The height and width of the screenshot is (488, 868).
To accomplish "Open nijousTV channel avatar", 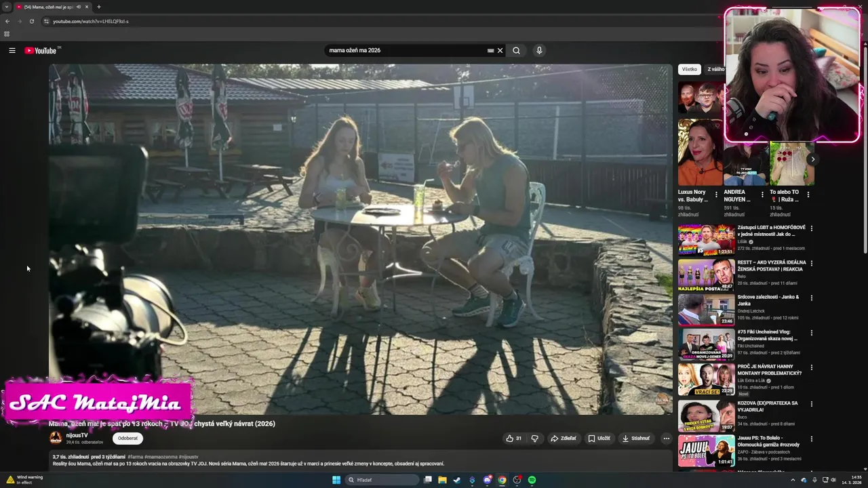I will pos(56,438).
